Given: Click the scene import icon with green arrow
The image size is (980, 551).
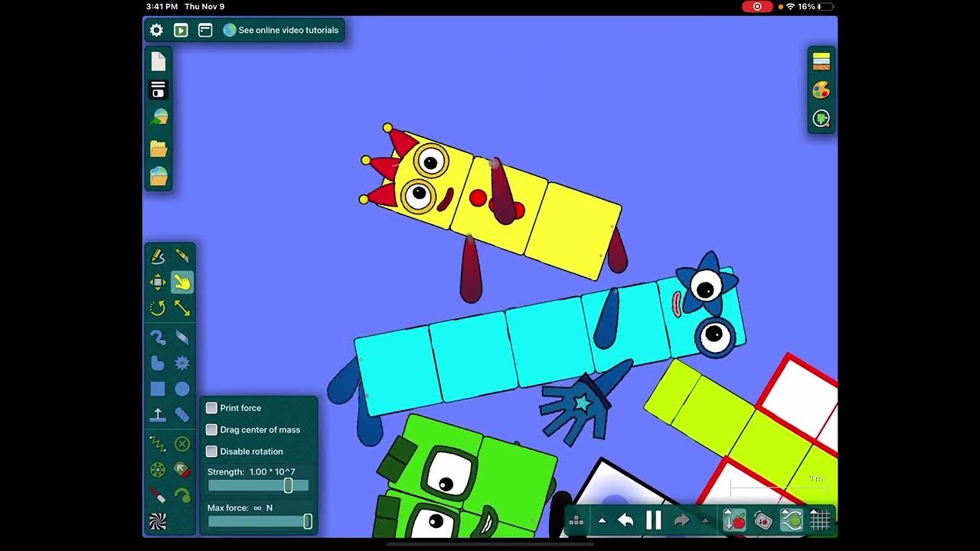Looking at the screenshot, I should tap(158, 118).
